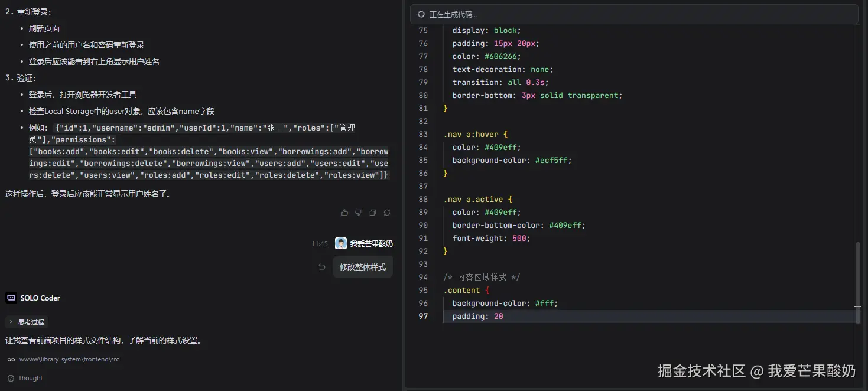Click the .content selector on line 95

click(462, 291)
